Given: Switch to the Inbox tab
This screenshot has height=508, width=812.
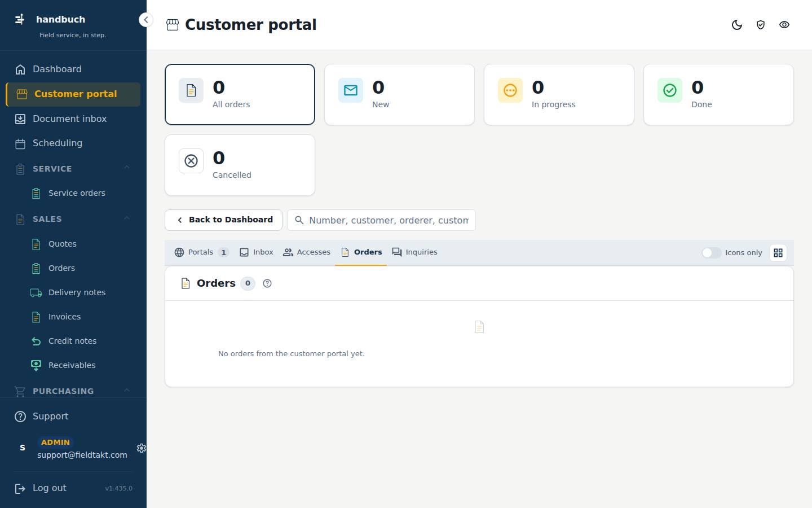Looking at the screenshot, I should (x=257, y=252).
